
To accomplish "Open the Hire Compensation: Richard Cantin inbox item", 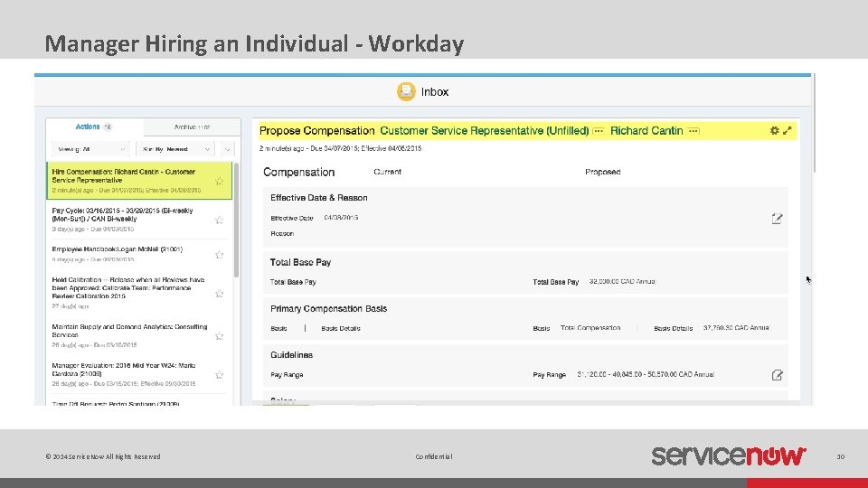I will [139, 181].
